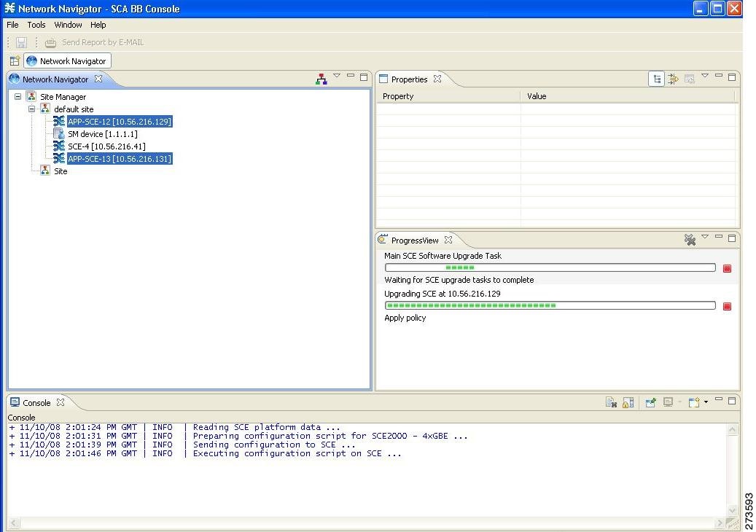Stop the Main SCE Software Upgrade Task
Screen dimensions: 756x532
[727, 268]
